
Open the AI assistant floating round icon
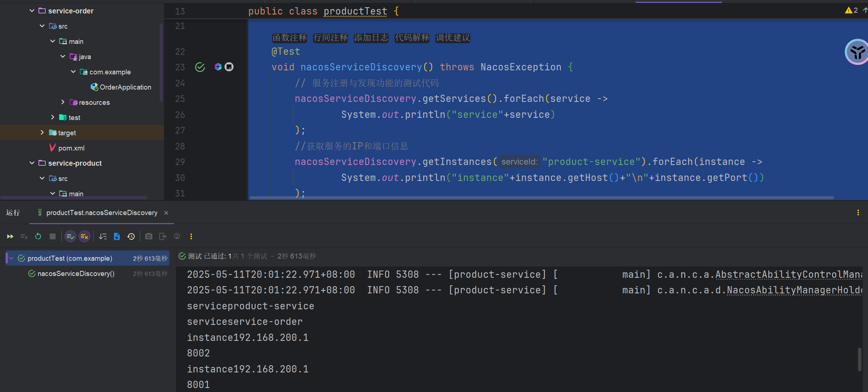[x=857, y=52]
